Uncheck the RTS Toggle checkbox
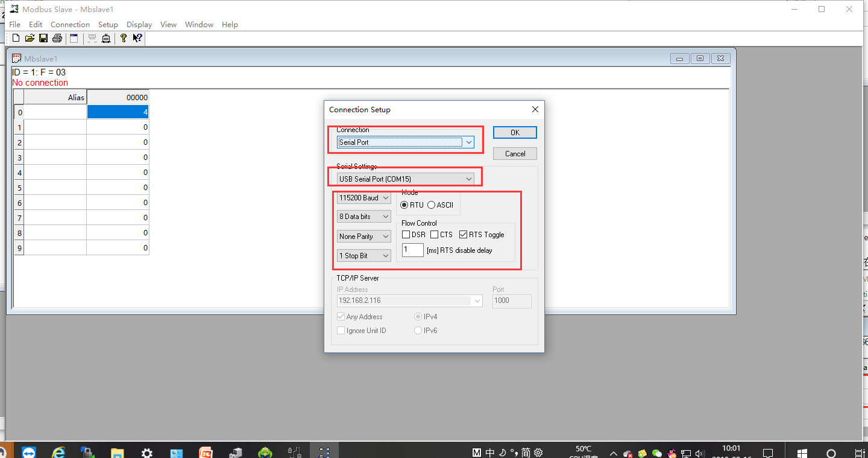The image size is (868, 458). click(464, 235)
